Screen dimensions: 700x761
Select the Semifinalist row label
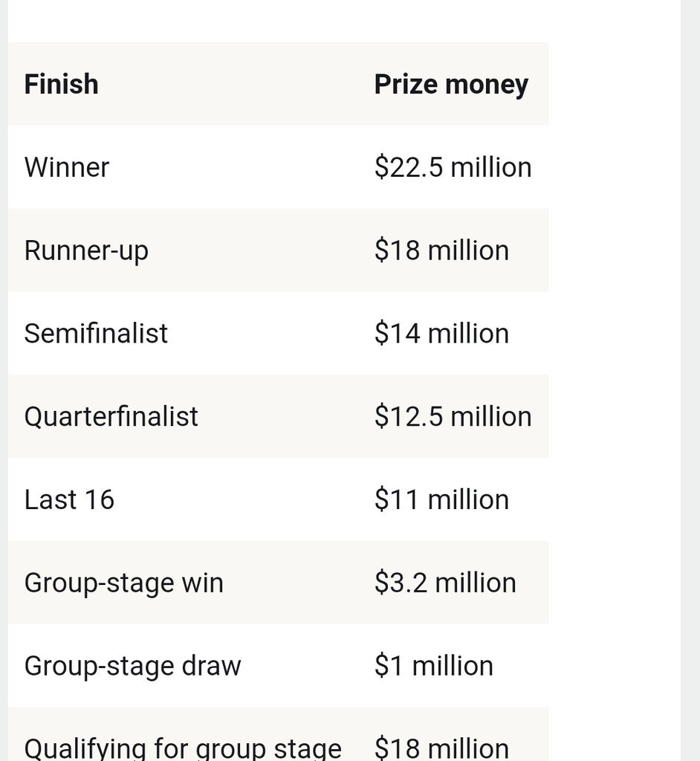pos(96,334)
